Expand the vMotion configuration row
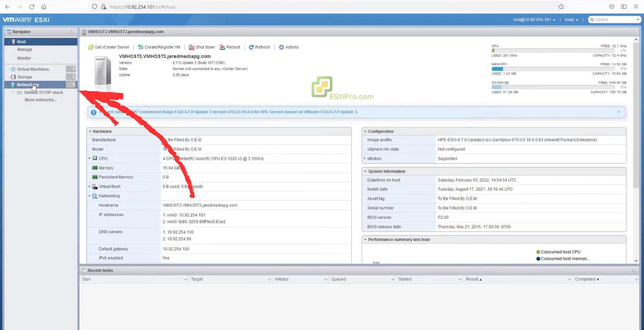Image resolution: width=644 pixels, height=330 pixels. (x=365, y=159)
